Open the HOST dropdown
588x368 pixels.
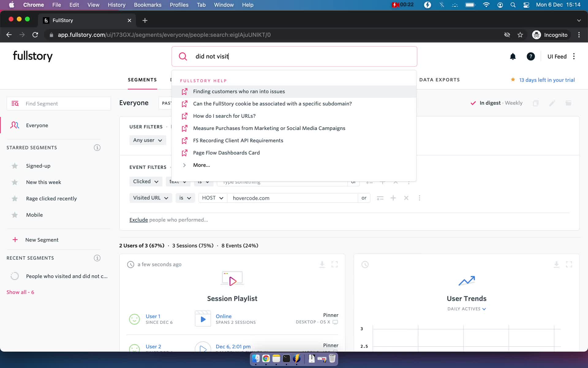coord(213,198)
